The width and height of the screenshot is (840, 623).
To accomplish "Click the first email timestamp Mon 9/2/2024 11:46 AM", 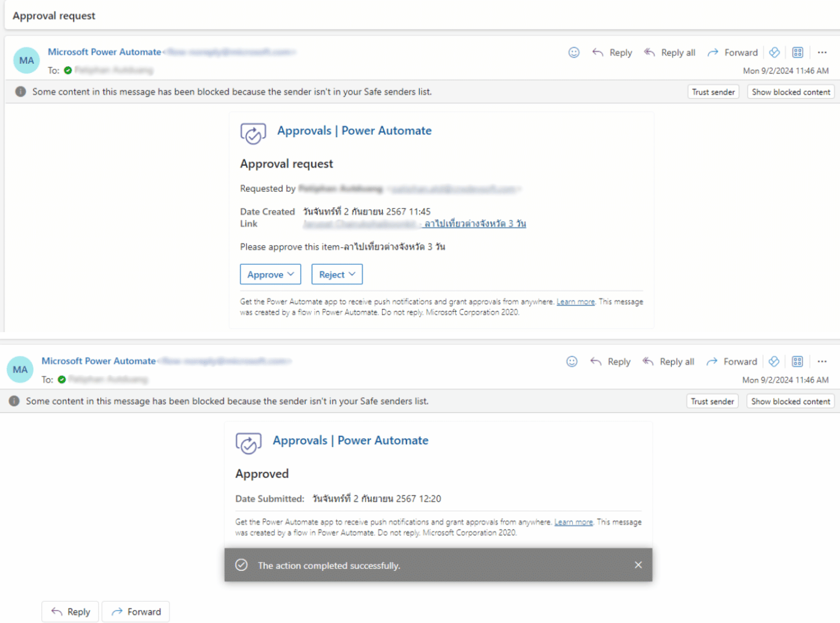I will pyautogui.click(x=786, y=70).
